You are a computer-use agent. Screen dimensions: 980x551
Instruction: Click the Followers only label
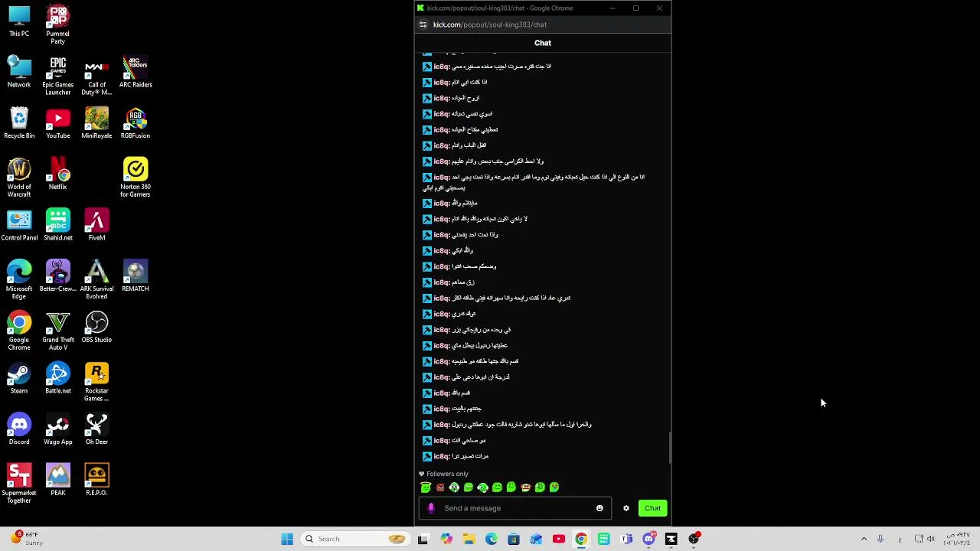coord(447,474)
